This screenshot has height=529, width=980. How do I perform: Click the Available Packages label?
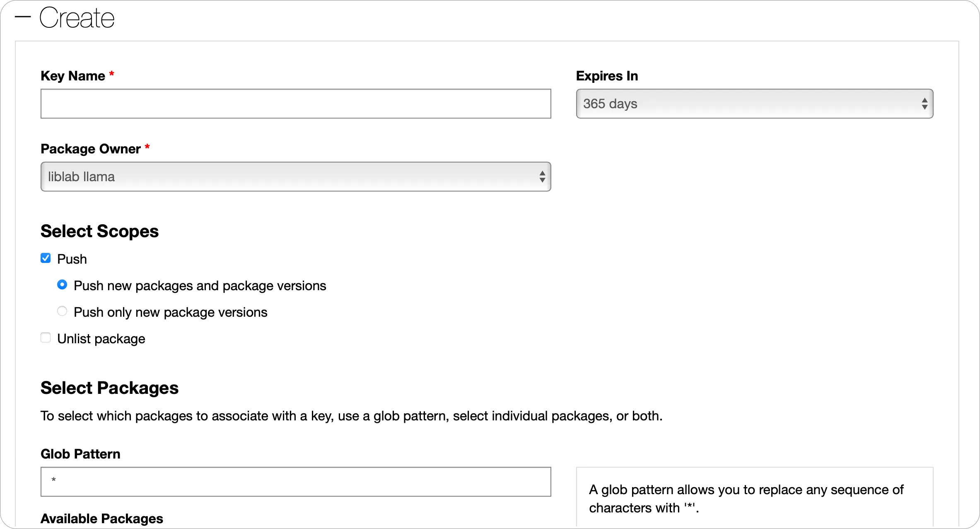coord(102,519)
